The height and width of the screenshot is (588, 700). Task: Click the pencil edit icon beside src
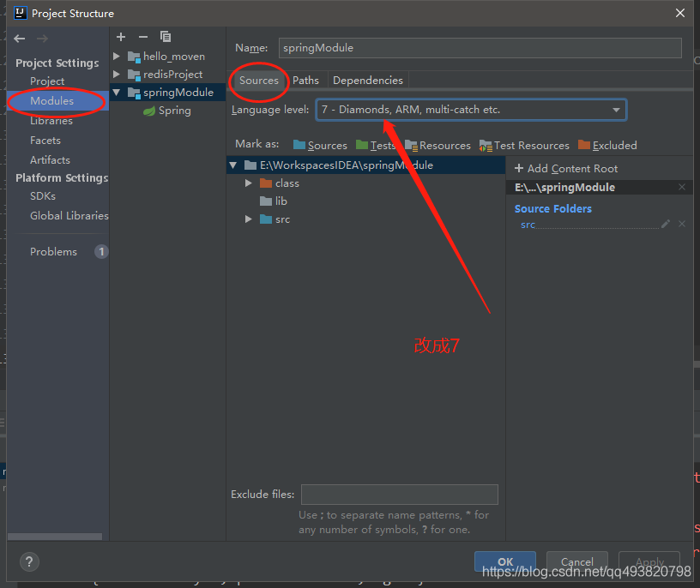666,225
